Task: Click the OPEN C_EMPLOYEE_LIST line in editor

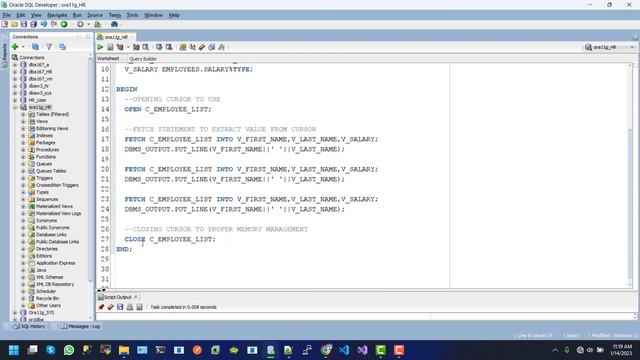Action: tap(168, 109)
